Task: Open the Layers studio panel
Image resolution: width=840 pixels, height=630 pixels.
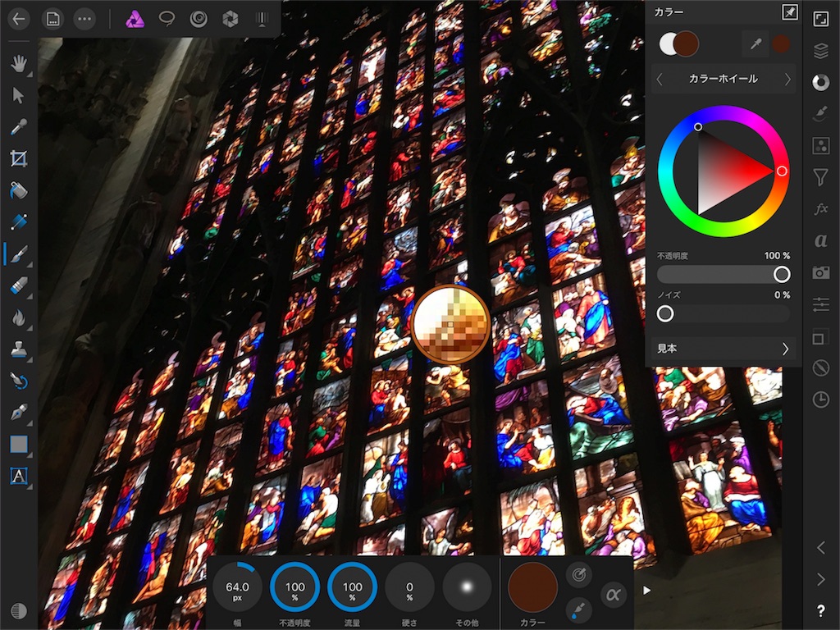Action: pyautogui.click(x=820, y=51)
